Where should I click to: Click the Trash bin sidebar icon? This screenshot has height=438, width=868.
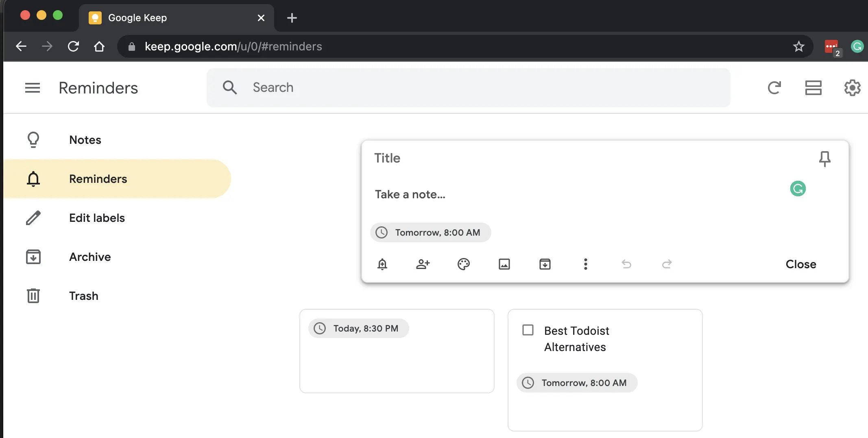point(33,296)
